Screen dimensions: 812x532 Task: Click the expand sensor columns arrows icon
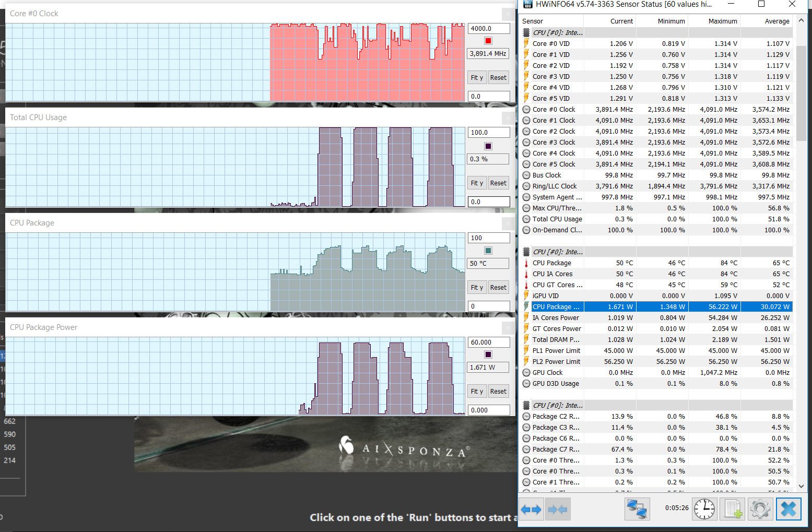pyautogui.click(x=532, y=509)
